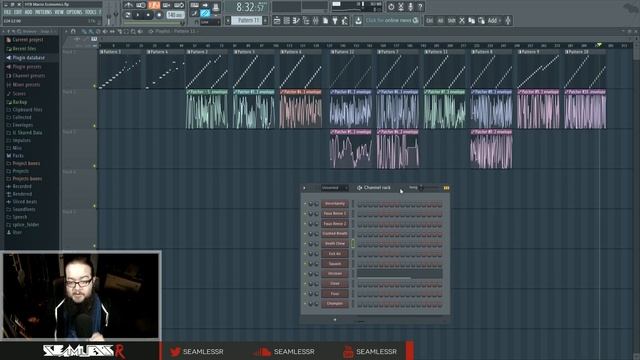This screenshot has width=640, height=360.
Task: Expand Plugin database in browser
Action: [29, 58]
